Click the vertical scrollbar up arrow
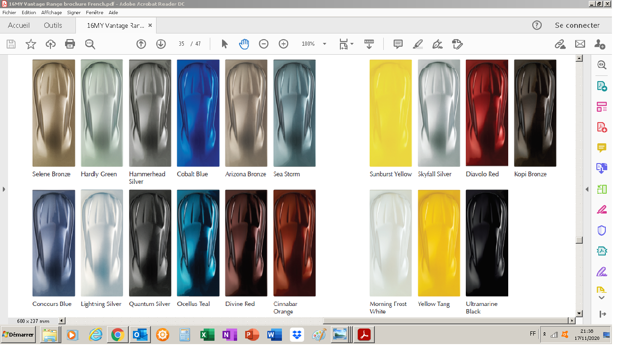This screenshot has width=644, height=362. (x=579, y=58)
